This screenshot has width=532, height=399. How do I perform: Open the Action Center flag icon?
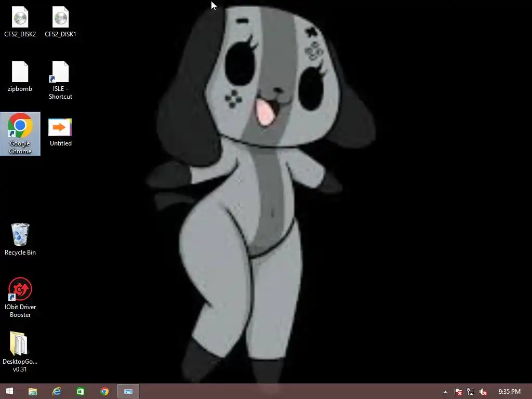click(458, 392)
